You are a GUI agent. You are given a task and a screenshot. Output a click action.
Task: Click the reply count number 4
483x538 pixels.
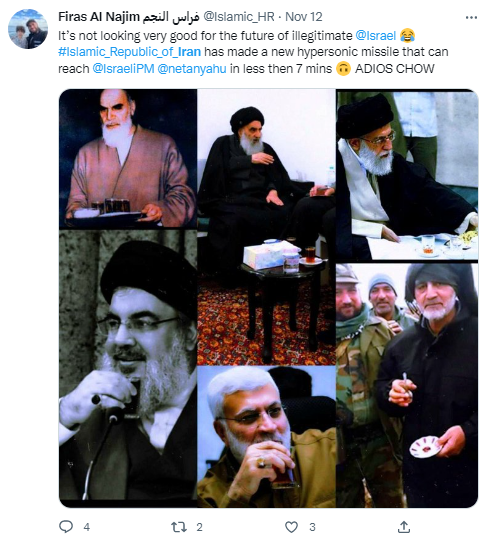pyautogui.click(x=86, y=527)
